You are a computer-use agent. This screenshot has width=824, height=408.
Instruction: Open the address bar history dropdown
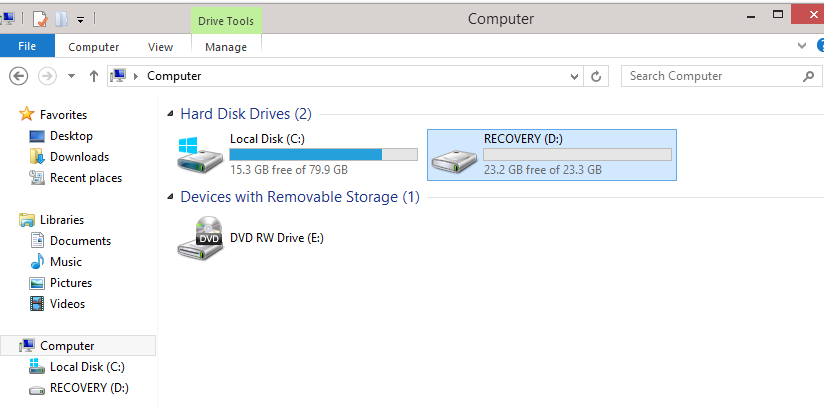point(574,76)
